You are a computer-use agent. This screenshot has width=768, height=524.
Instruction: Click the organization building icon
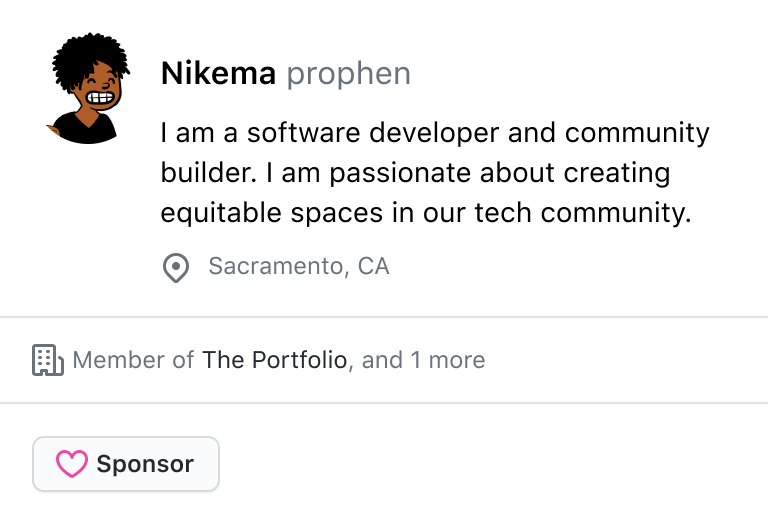[48, 360]
